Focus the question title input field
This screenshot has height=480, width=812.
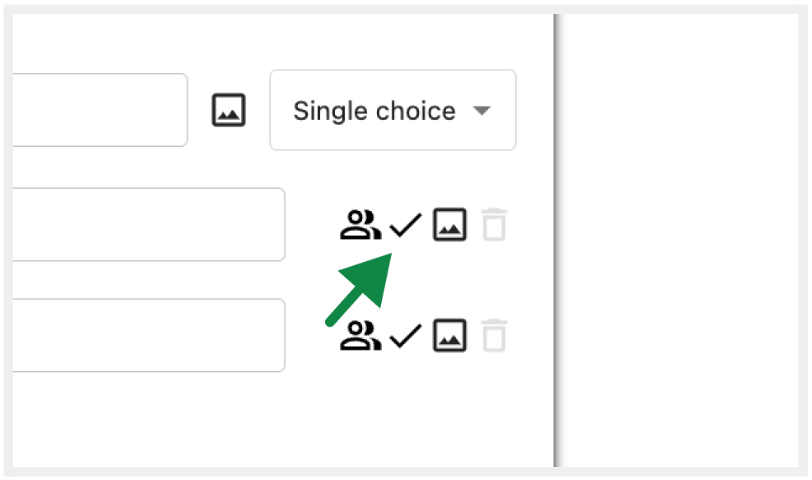point(100,110)
